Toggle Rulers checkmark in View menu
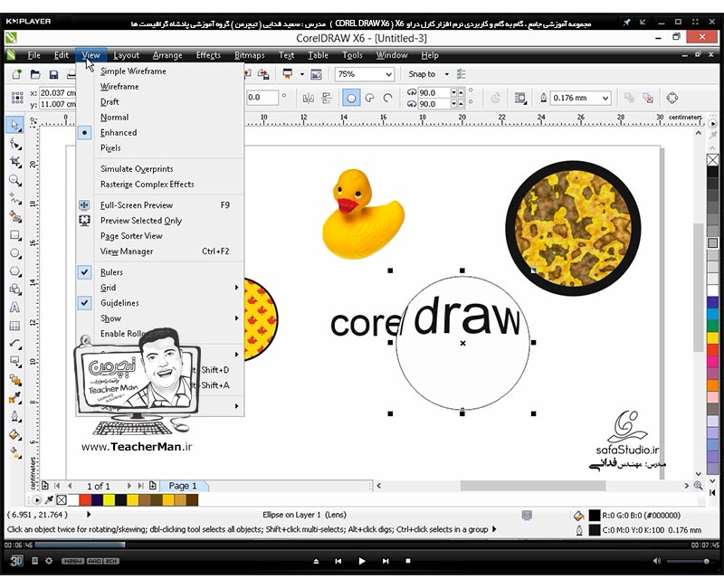The image size is (724, 588). pos(84,272)
